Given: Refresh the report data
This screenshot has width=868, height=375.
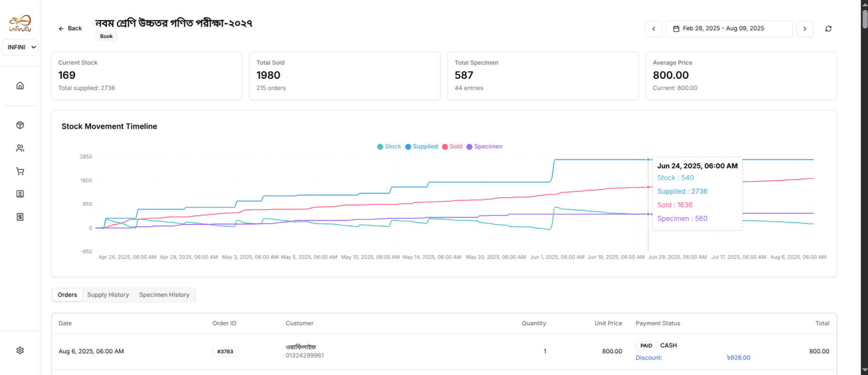Looking at the screenshot, I should tap(828, 29).
